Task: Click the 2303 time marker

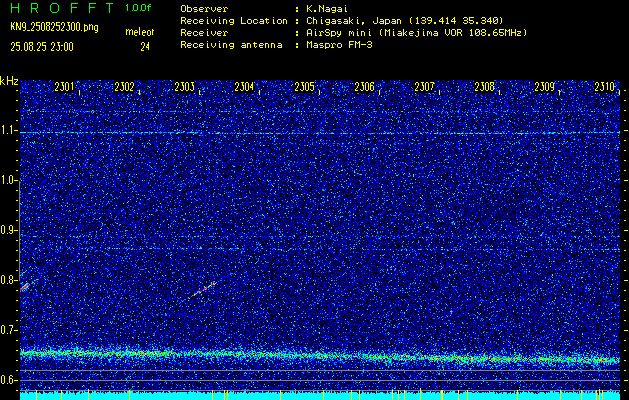Action: (x=185, y=86)
